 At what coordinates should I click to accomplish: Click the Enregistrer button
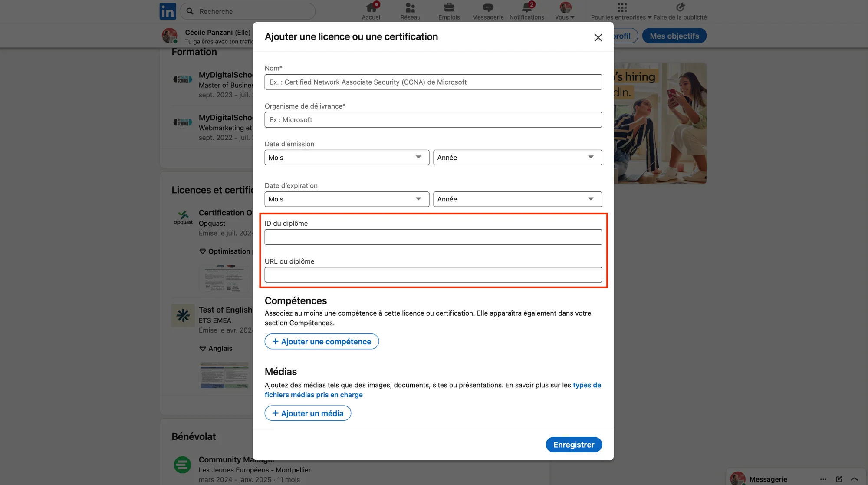pyautogui.click(x=574, y=445)
